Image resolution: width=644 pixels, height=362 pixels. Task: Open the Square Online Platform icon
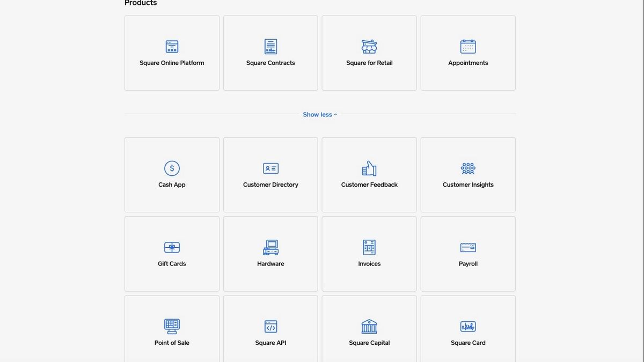pyautogui.click(x=172, y=47)
